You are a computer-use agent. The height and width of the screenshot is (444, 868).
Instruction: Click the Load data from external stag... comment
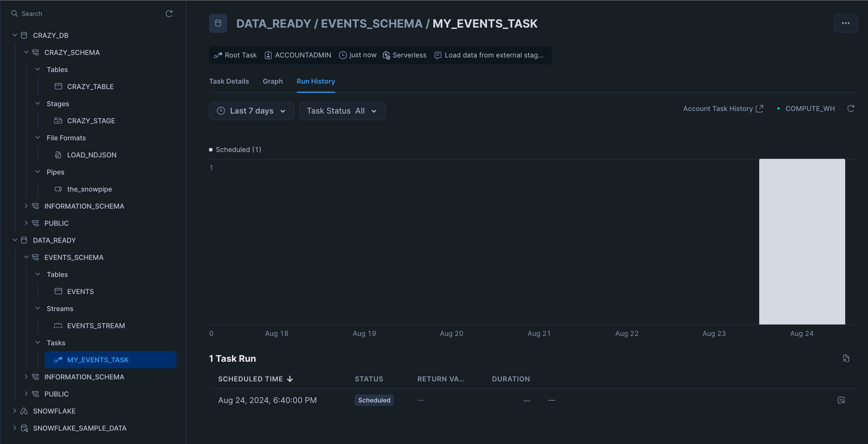494,55
